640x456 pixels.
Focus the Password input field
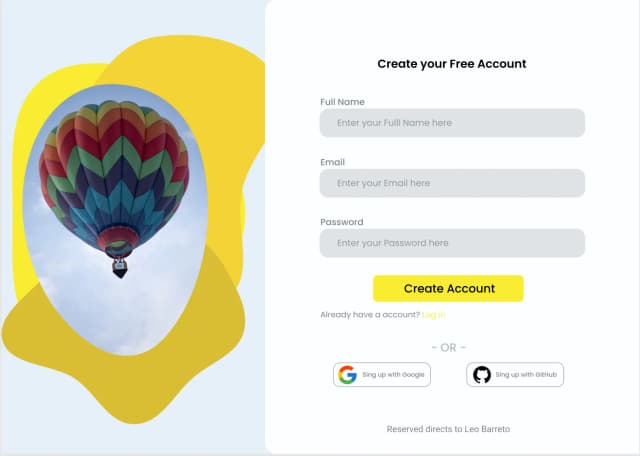point(452,243)
